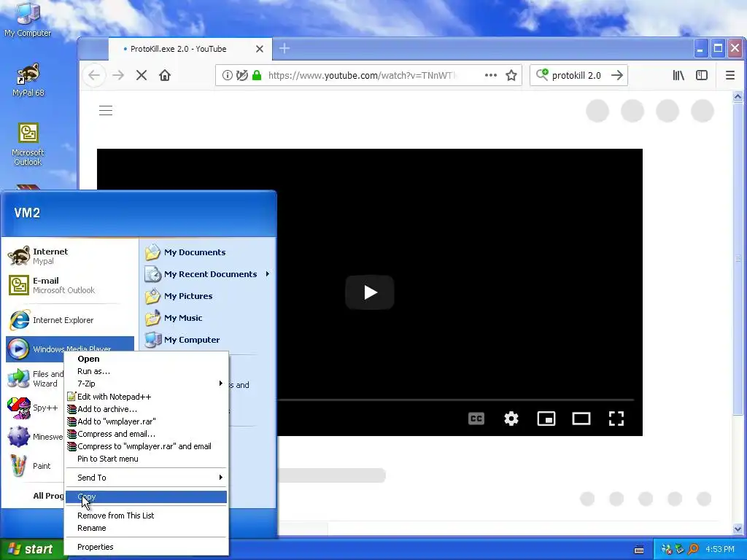Open Properties from context menu
This screenshot has height=560, width=747.
click(x=146, y=547)
